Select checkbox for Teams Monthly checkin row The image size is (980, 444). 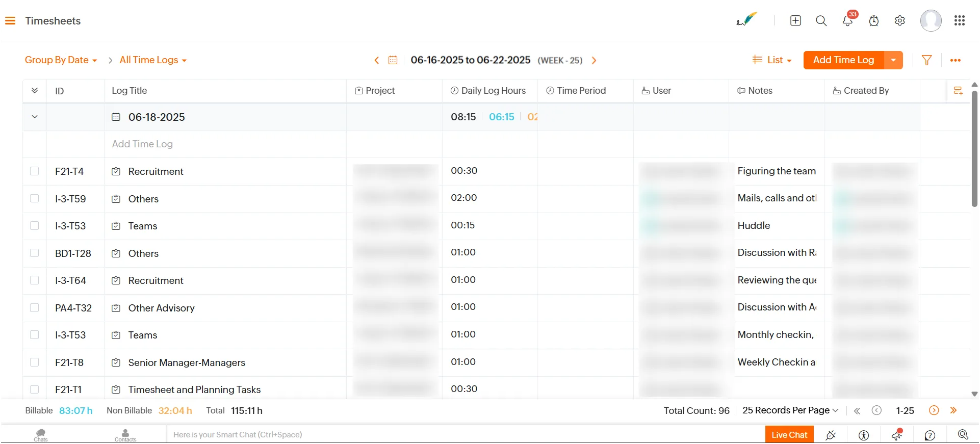pyautogui.click(x=34, y=335)
